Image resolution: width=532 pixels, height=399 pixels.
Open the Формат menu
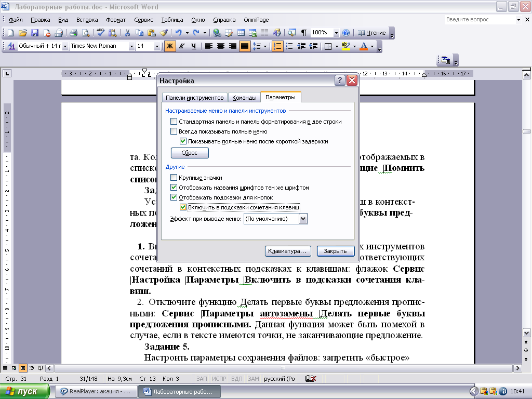coord(116,20)
